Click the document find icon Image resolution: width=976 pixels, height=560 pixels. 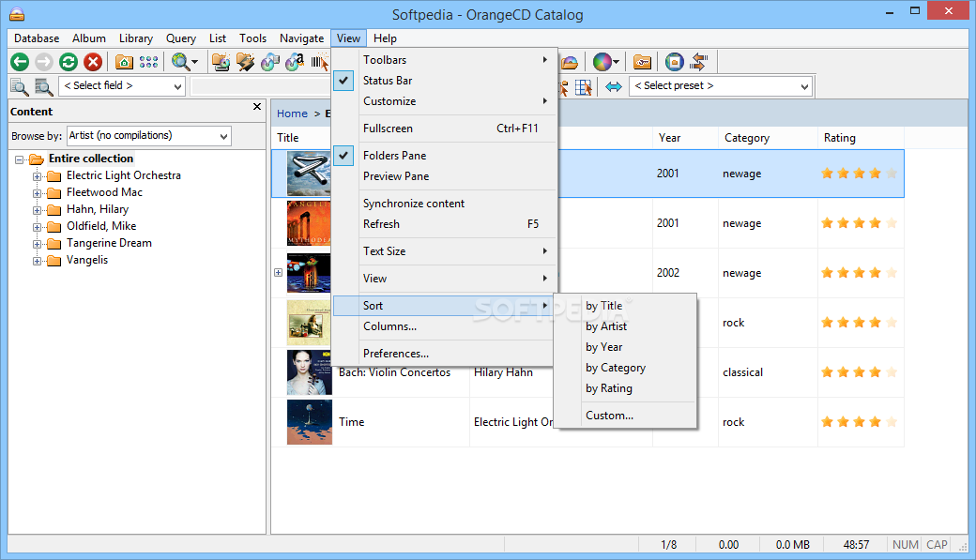coord(20,86)
